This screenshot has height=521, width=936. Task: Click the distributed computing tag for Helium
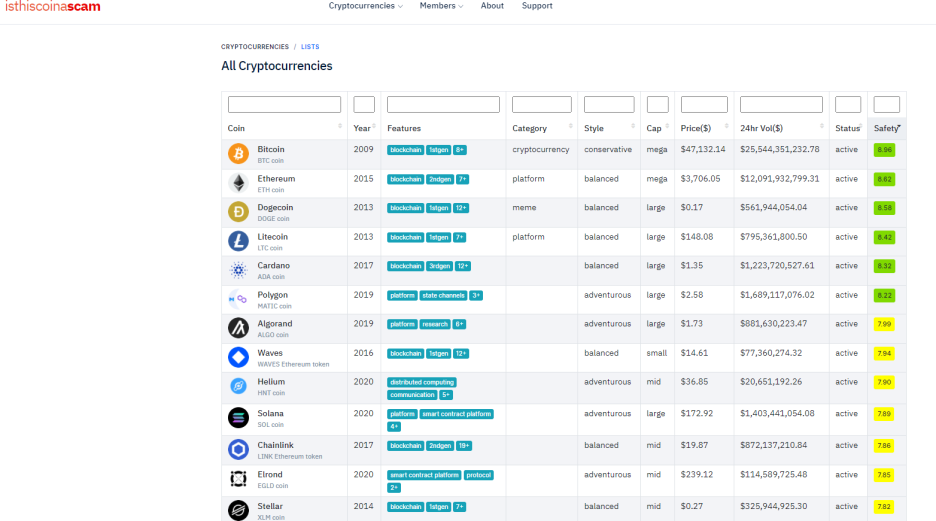click(422, 382)
